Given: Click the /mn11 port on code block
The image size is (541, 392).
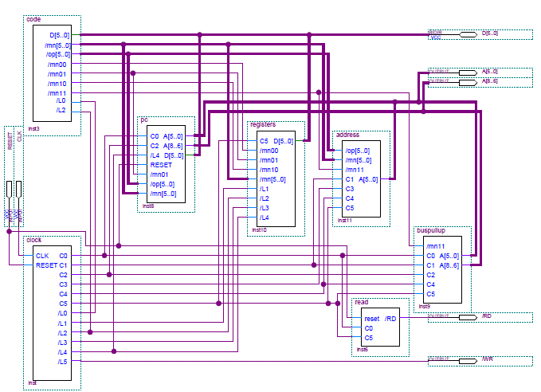Looking at the screenshot, I should click(57, 93).
